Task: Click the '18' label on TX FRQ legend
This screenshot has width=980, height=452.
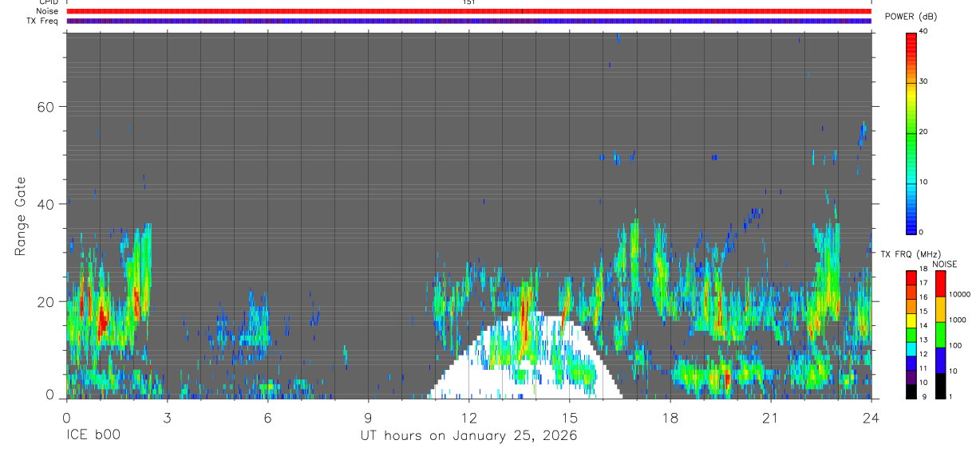Action: 923,269
